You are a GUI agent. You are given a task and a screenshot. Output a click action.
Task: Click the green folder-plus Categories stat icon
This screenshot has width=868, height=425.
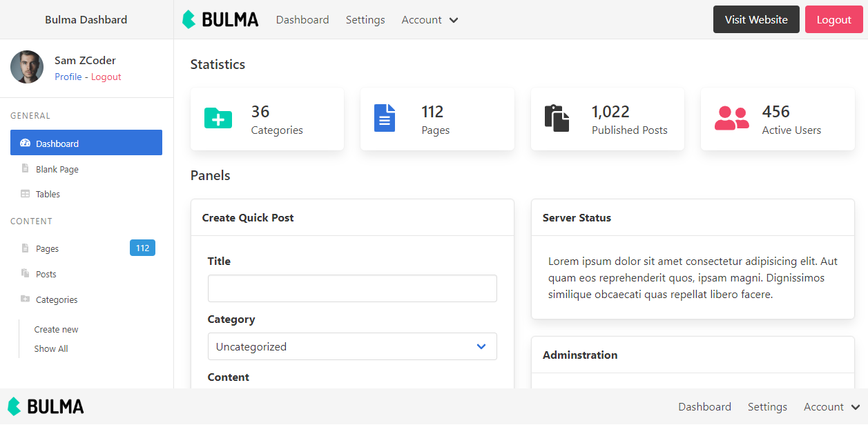218,119
